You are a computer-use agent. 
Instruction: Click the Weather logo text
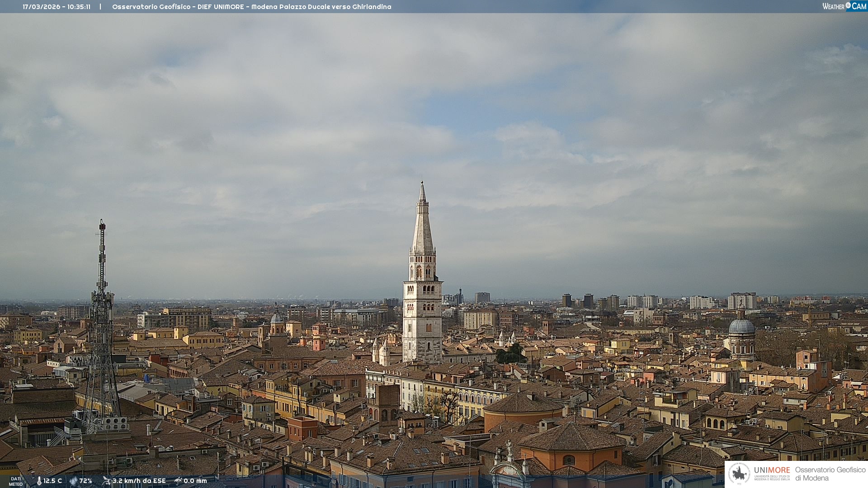point(833,6)
